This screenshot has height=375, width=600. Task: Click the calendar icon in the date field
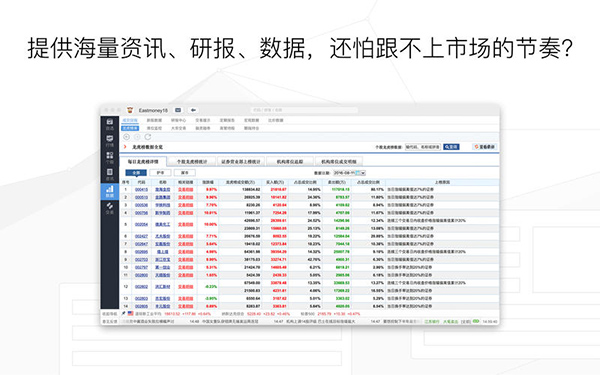point(358,173)
